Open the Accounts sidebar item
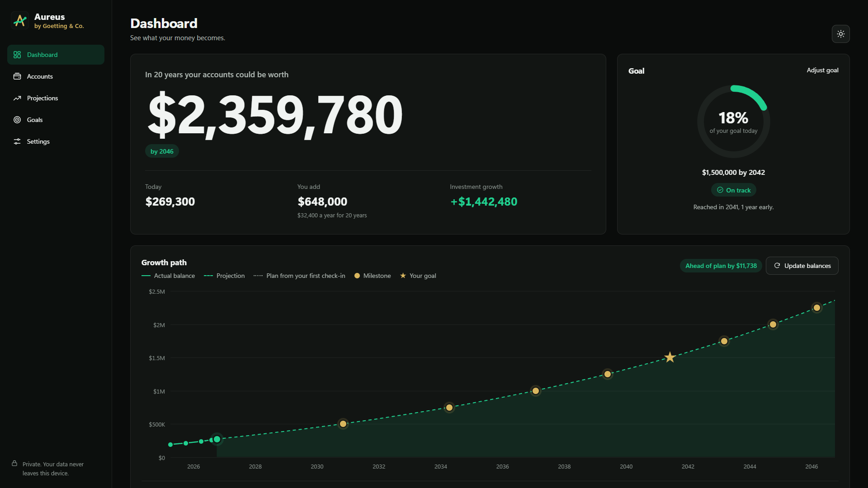The image size is (868, 488). coord(56,76)
